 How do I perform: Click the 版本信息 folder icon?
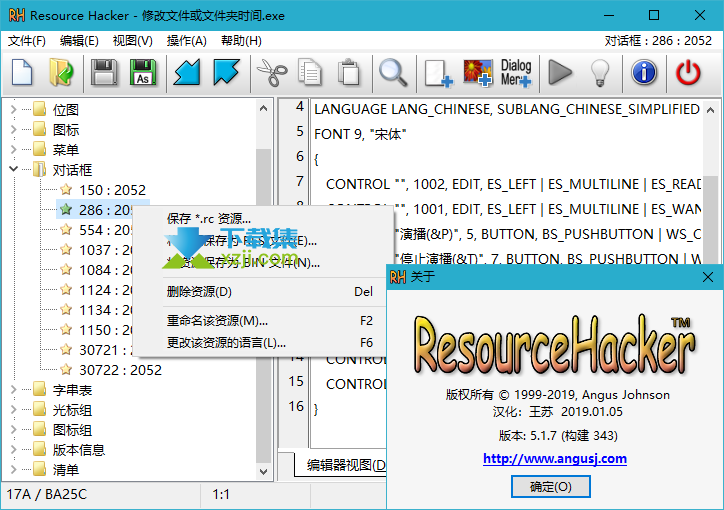(x=40, y=450)
